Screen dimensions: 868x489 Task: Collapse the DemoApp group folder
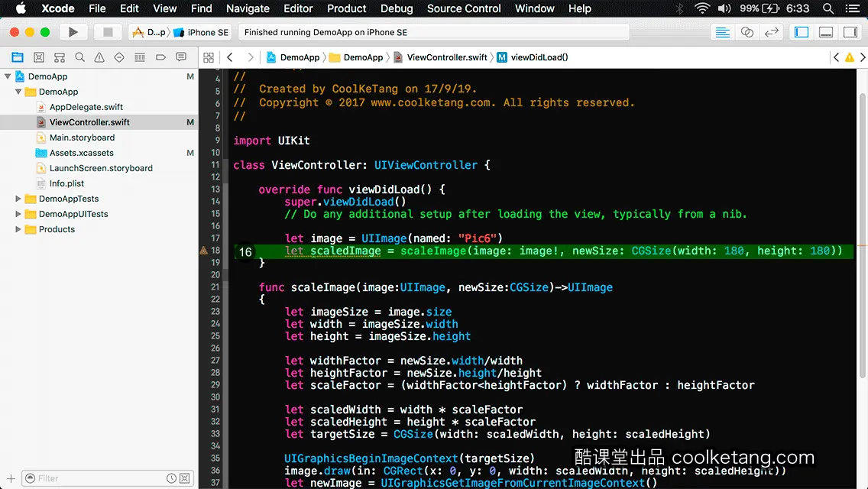pos(18,92)
